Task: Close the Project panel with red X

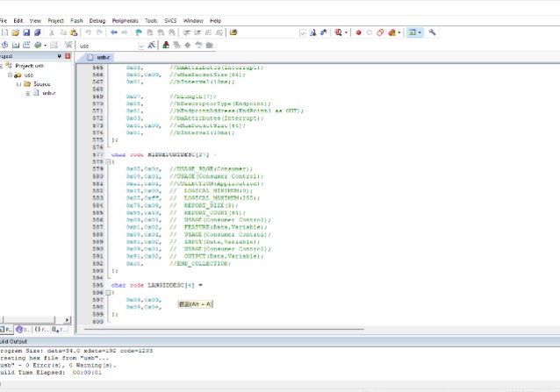Action: (x=68, y=56)
